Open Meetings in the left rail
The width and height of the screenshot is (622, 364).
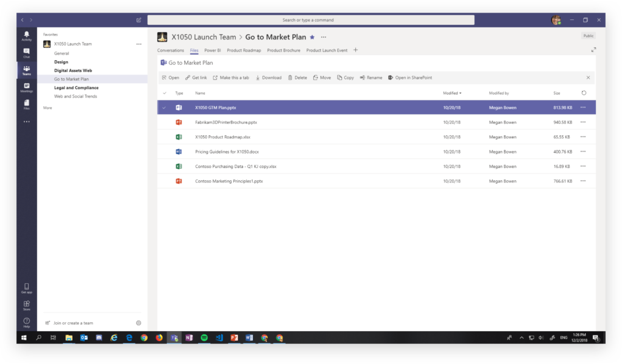tap(27, 87)
